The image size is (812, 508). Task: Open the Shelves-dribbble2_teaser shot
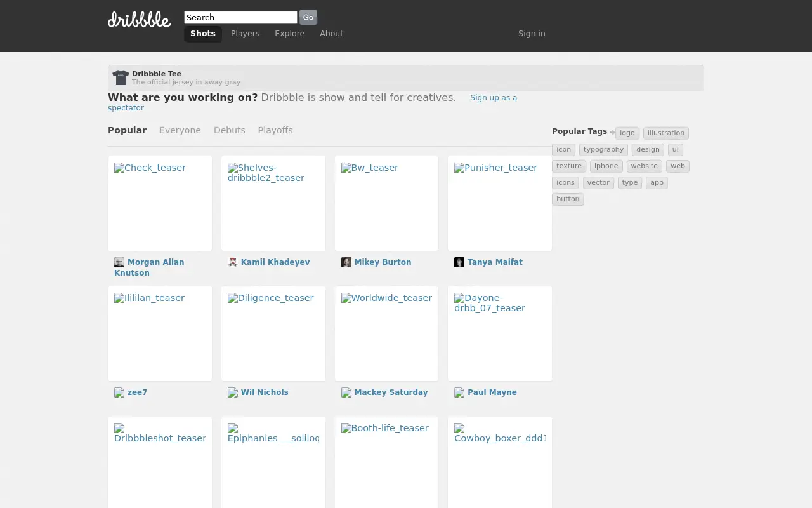point(273,203)
